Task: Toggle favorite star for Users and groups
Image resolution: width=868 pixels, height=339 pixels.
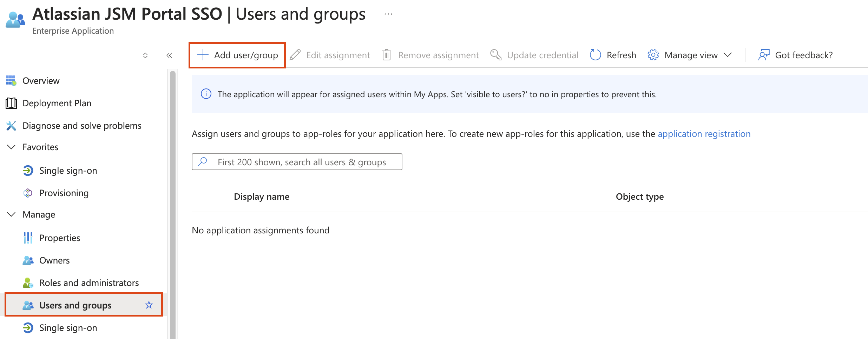Action: pyautogui.click(x=149, y=305)
